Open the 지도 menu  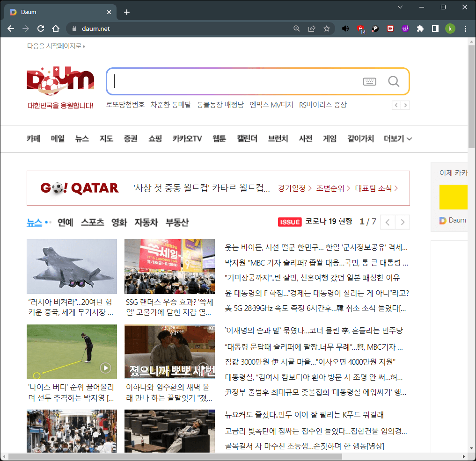[x=106, y=138]
